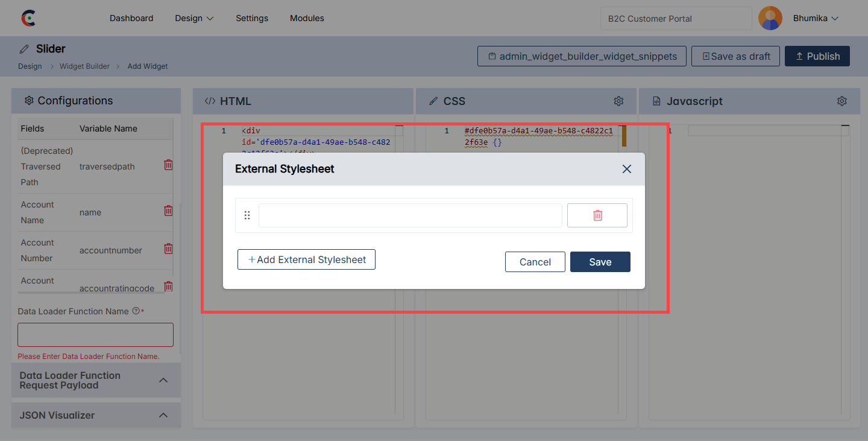Viewport: 868px width, 441px height.
Task: Click the Data Loader Function help icon
Action: click(136, 311)
